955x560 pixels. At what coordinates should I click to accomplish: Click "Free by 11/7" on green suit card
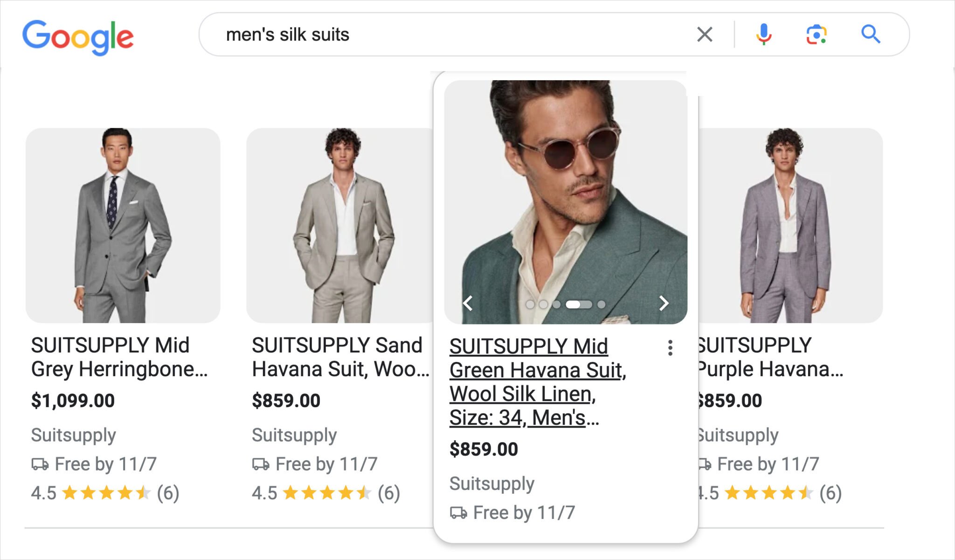pos(524,512)
